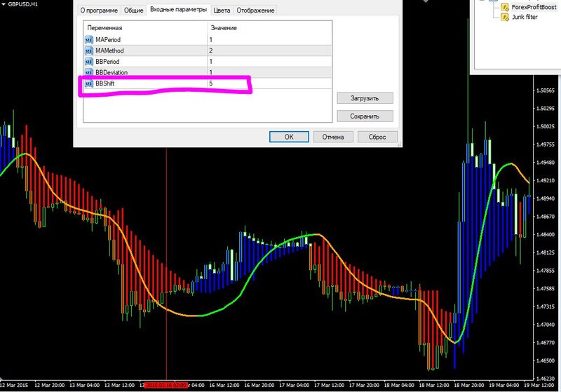Click the 18 Mar 12:00 time label
The height and width of the screenshot is (392, 561).
[433, 385]
